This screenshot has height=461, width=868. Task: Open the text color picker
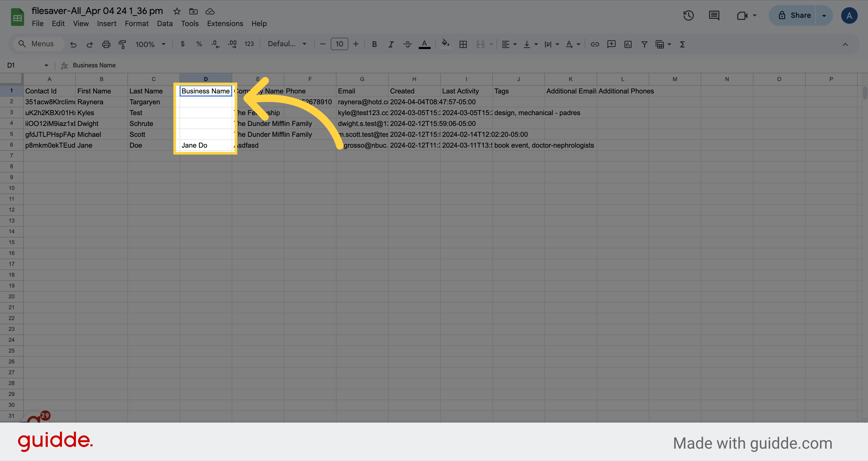424,44
